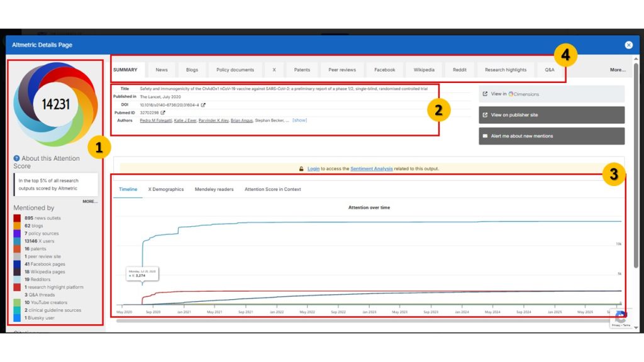Expand the More... tabs menu
The height and width of the screenshot is (362, 644).
click(618, 70)
